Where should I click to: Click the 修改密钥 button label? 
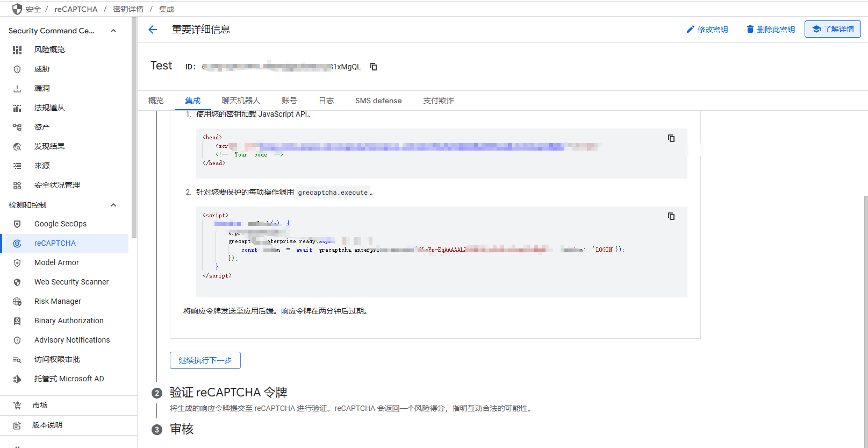point(713,30)
